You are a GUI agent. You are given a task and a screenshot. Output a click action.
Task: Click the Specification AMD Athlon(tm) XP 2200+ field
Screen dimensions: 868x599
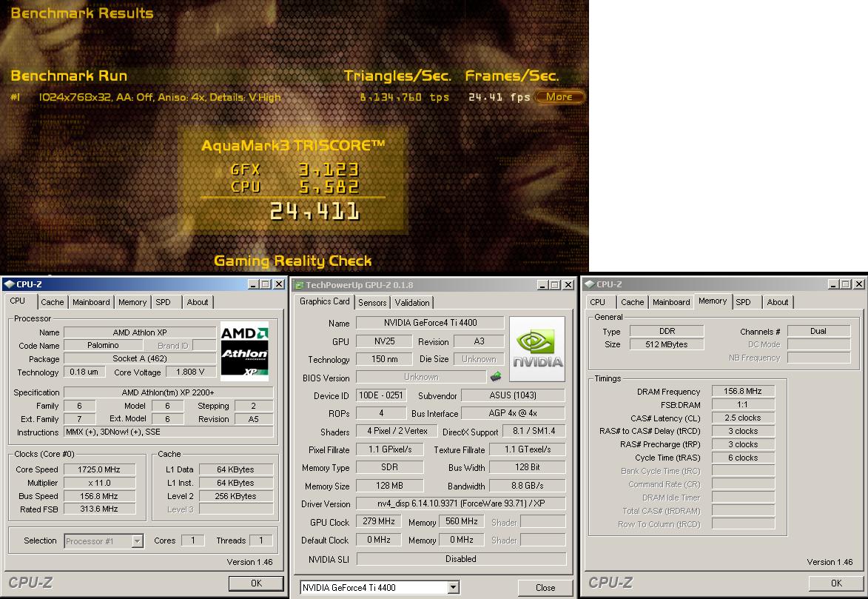[168, 392]
